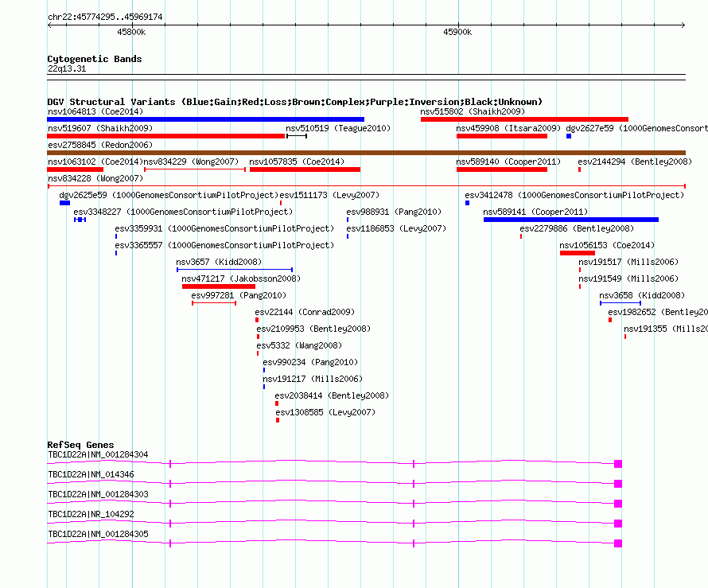Open the TBC1D22A|NM_001284305 transcript

tap(335, 543)
